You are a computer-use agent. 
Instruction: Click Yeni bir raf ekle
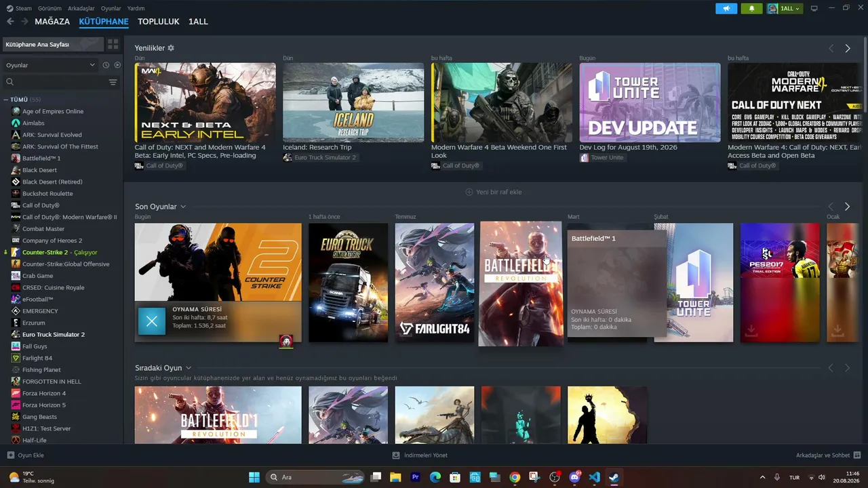[x=494, y=192]
